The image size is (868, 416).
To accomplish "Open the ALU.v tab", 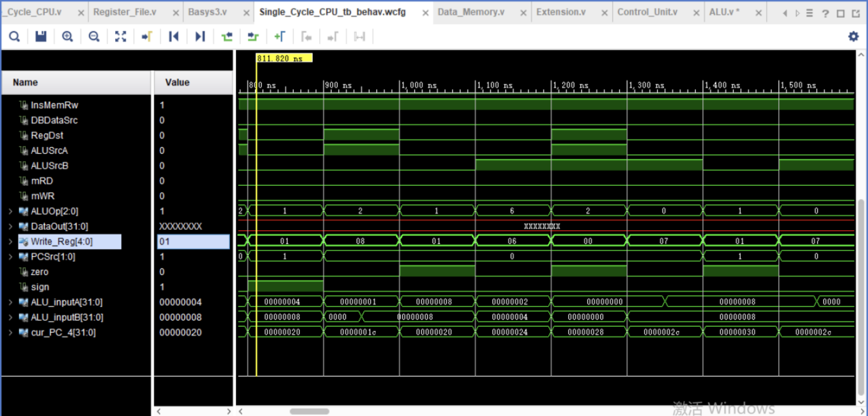I will [724, 12].
